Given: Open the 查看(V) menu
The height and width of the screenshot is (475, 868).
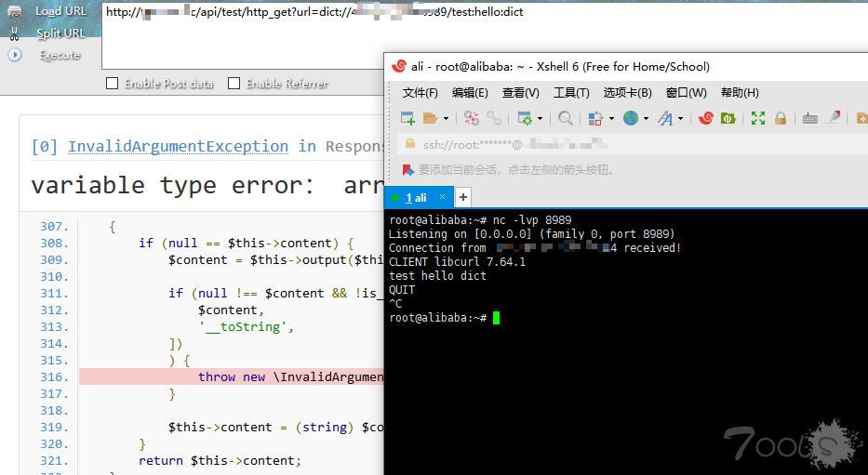Looking at the screenshot, I should pos(520,92).
